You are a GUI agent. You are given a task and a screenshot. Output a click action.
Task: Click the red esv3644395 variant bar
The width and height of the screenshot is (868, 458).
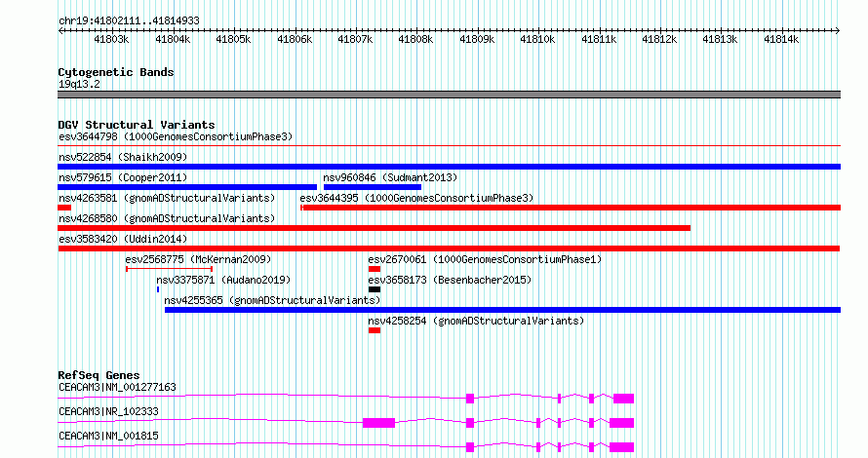pyautogui.click(x=571, y=208)
